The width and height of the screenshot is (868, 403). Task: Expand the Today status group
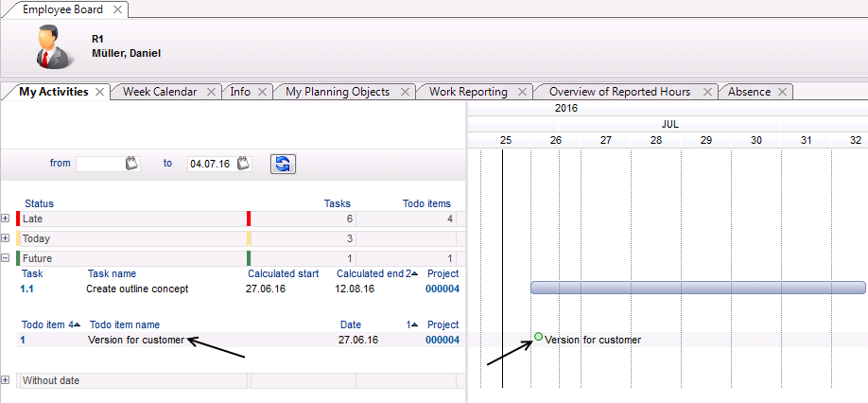6,238
